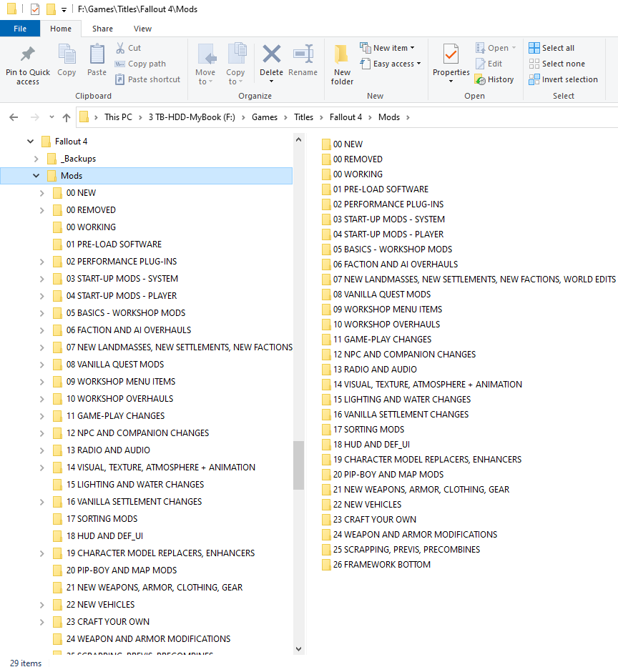Screen dimensions: 618x672
Task: Open the Recent locations dropdown arrow
Action: coord(51,117)
